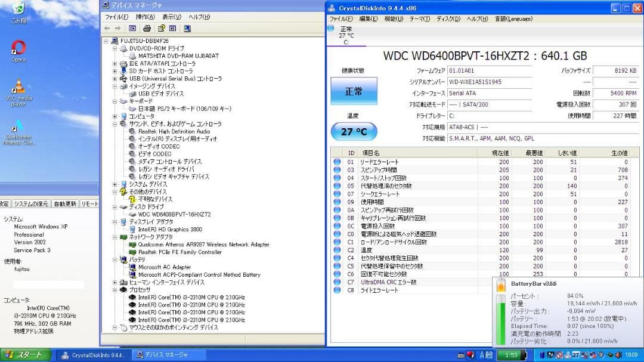Open CrystalDiskInfo 機能(U) menu
Viewport: 644px width, 362px height.
(394, 19)
